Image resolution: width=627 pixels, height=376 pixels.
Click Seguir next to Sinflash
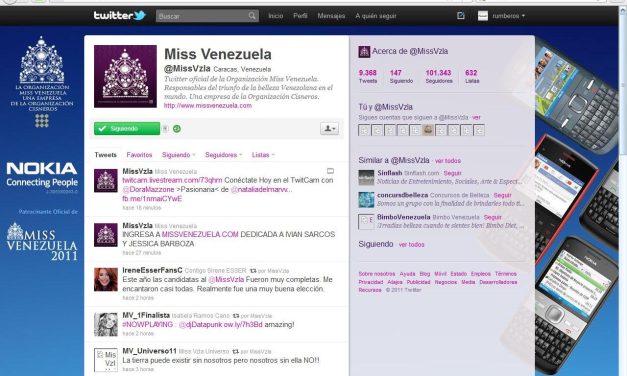coord(452,173)
